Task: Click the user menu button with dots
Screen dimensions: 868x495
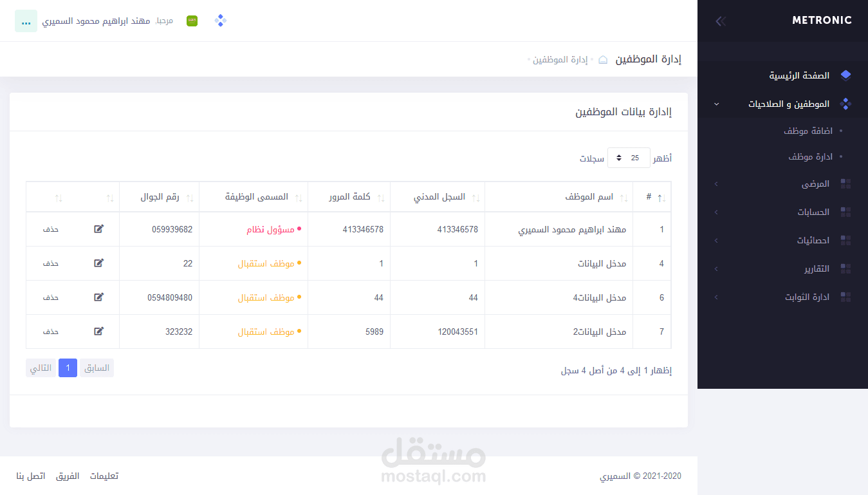Action: (26, 21)
